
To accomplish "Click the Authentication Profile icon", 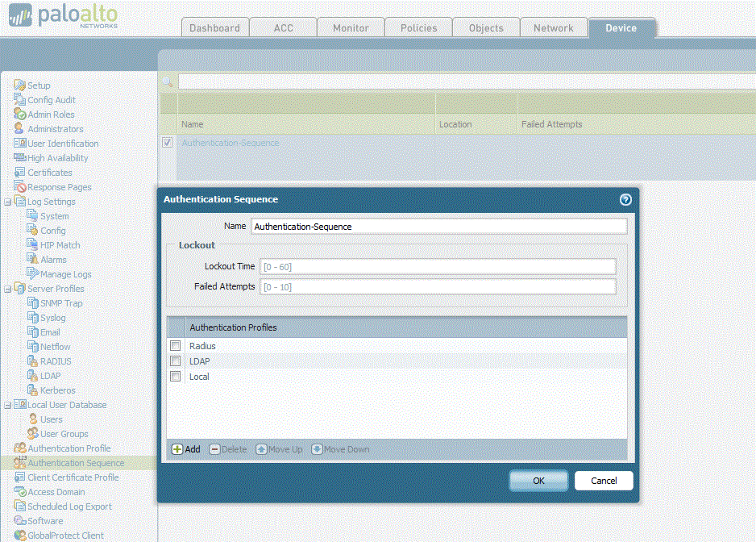I will pos(20,448).
